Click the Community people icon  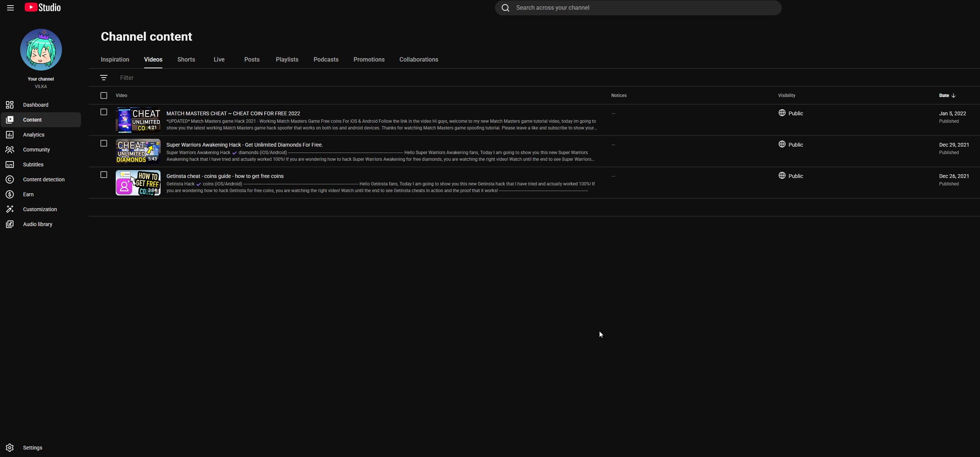coord(10,150)
